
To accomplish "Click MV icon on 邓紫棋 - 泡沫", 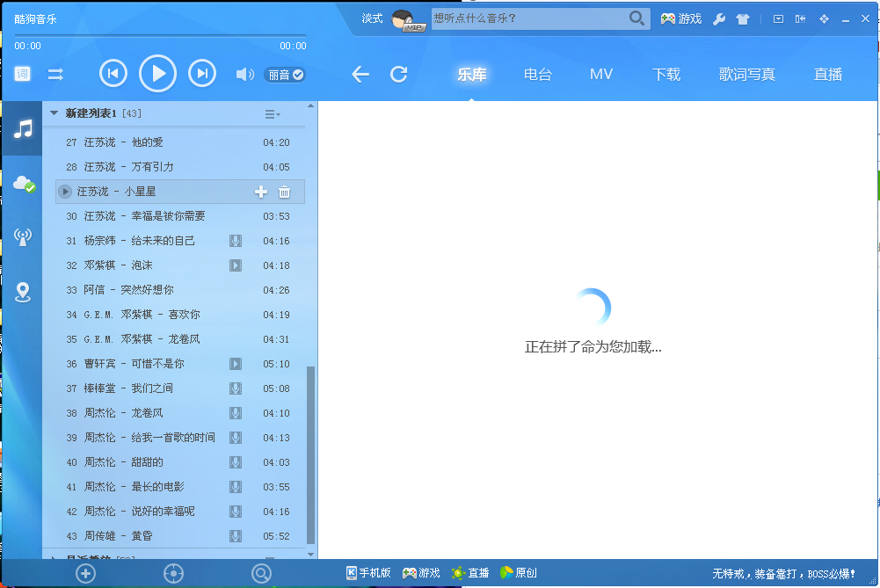I will (x=236, y=265).
